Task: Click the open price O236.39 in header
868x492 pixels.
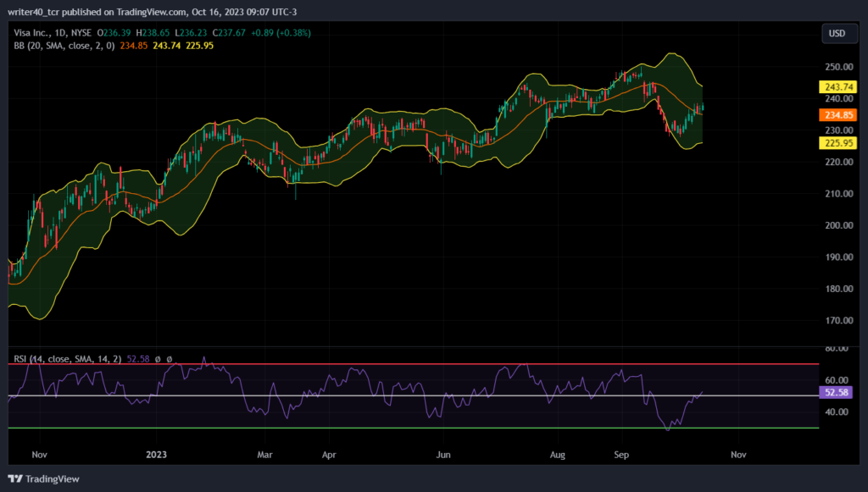Action: pyautogui.click(x=114, y=33)
